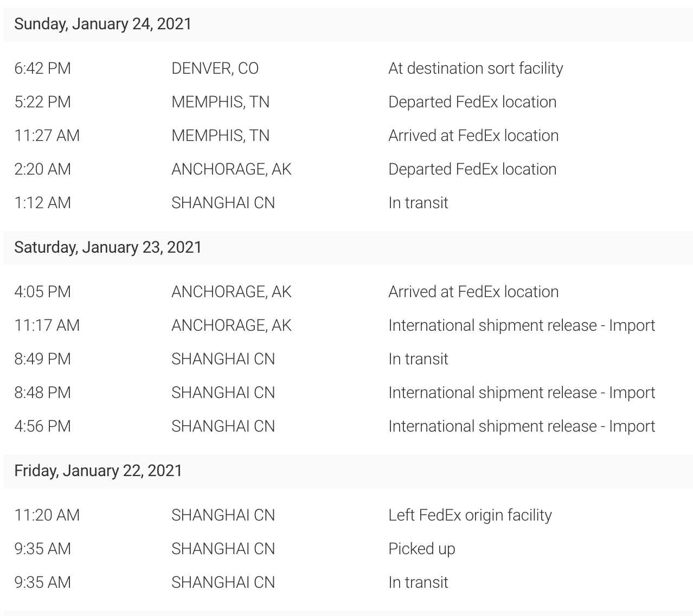
Task: Click the Sunday, January 24, 2021 date header
Action: click(103, 24)
